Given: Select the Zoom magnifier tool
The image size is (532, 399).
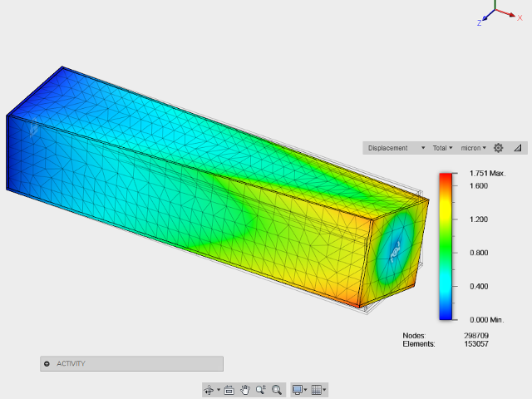Looking at the screenshot, I should coord(261,389).
